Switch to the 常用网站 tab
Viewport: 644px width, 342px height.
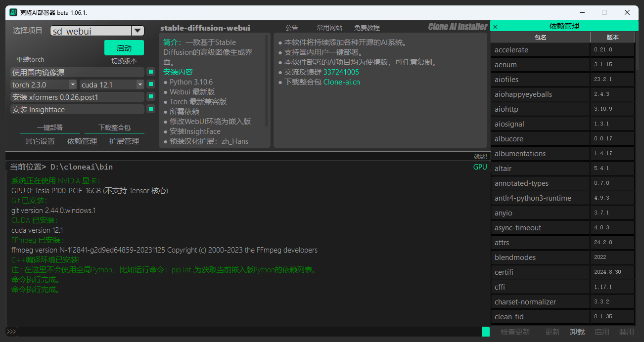point(329,28)
